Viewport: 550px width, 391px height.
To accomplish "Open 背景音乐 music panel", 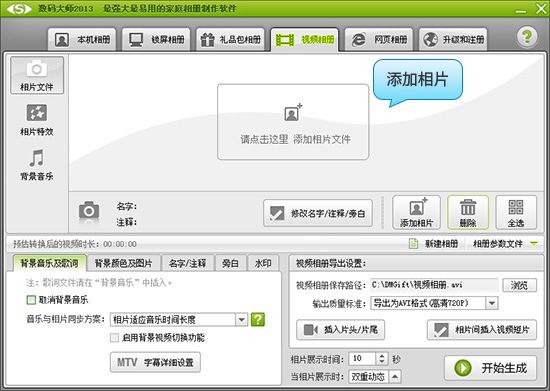I will [x=37, y=164].
